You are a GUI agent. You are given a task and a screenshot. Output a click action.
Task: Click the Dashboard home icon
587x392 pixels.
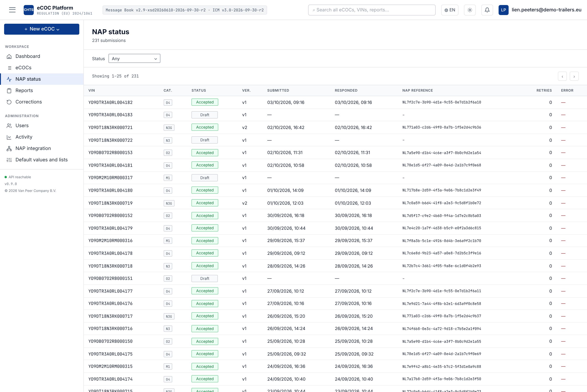(x=9, y=57)
